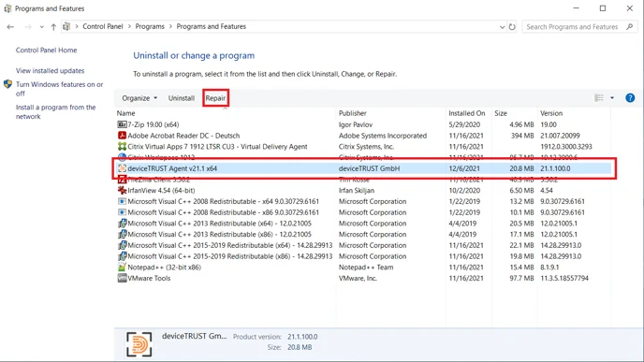Viewport: 644px width, 362px height.
Task: Click the change view icon
Action: tap(599, 97)
